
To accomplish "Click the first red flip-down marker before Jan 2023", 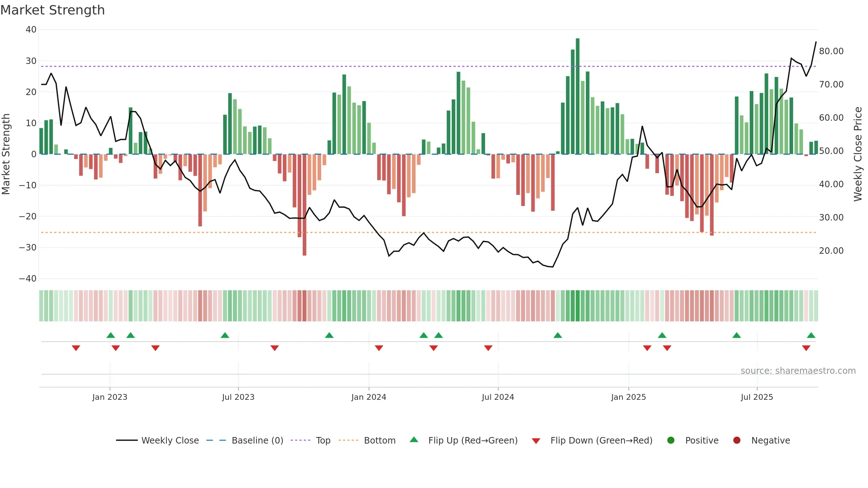I will click(76, 348).
